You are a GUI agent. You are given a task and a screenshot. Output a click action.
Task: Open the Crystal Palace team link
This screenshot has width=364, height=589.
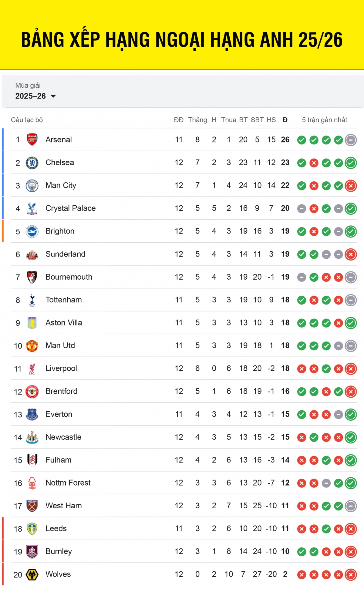[70, 208]
